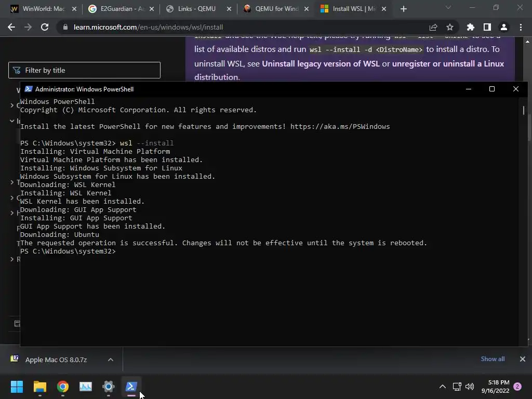Screen dimensions: 532x399
Task: Show all downloads
Action: (493, 359)
